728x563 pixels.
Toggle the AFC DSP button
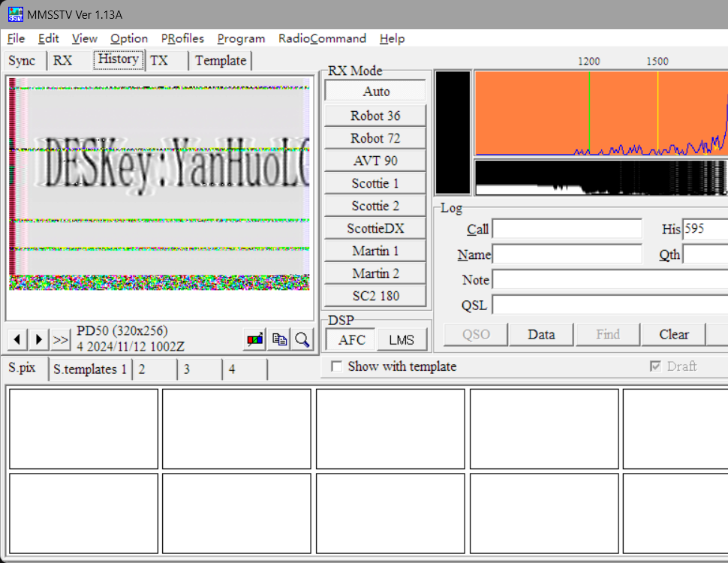click(x=351, y=339)
